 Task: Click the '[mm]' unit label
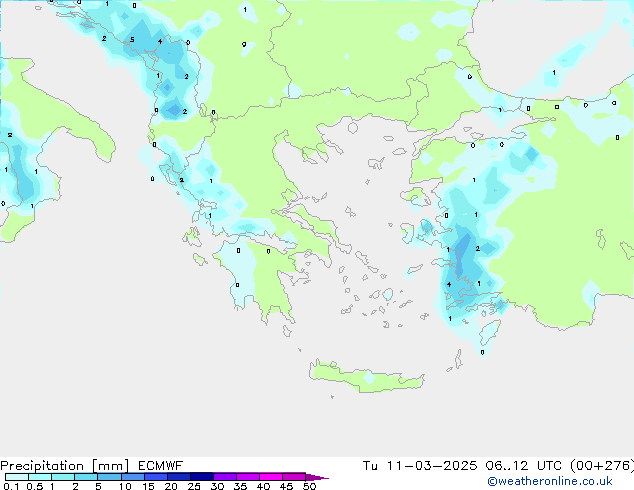pos(110,466)
